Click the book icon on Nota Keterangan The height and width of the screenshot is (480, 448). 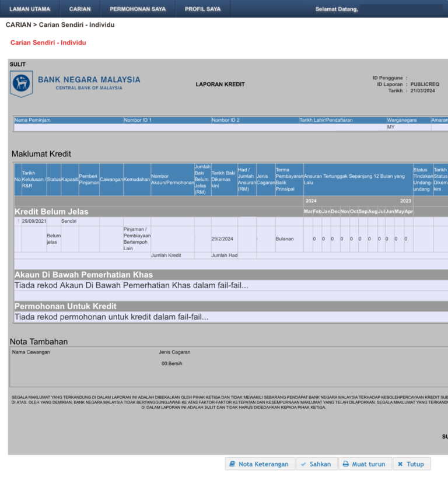click(232, 464)
